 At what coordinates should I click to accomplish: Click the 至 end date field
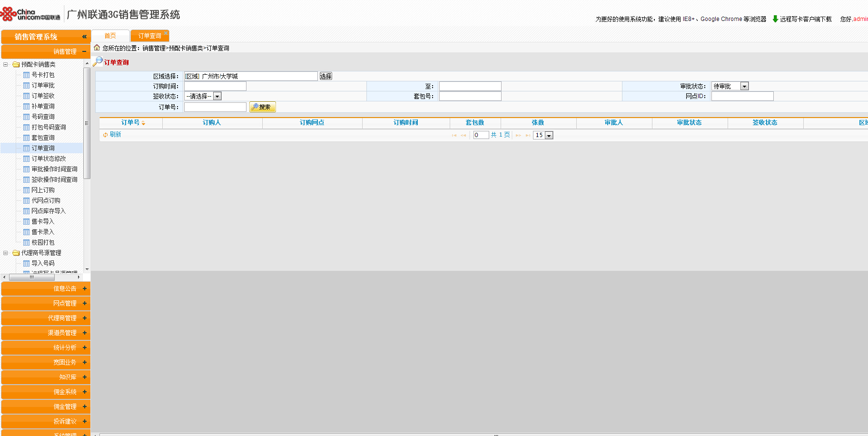(470, 86)
